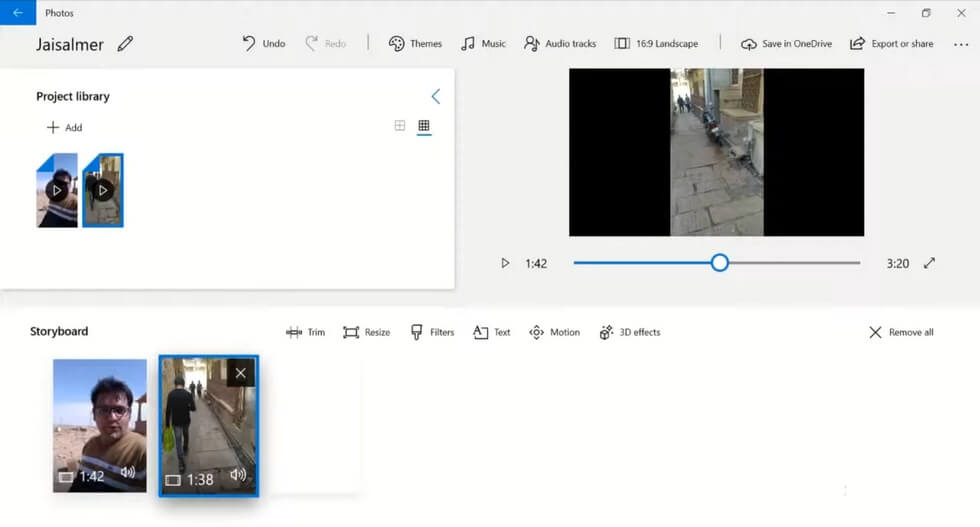980x527 pixels.
Task: Click the preview seek slider handle
Action: (x=719, y=263)
